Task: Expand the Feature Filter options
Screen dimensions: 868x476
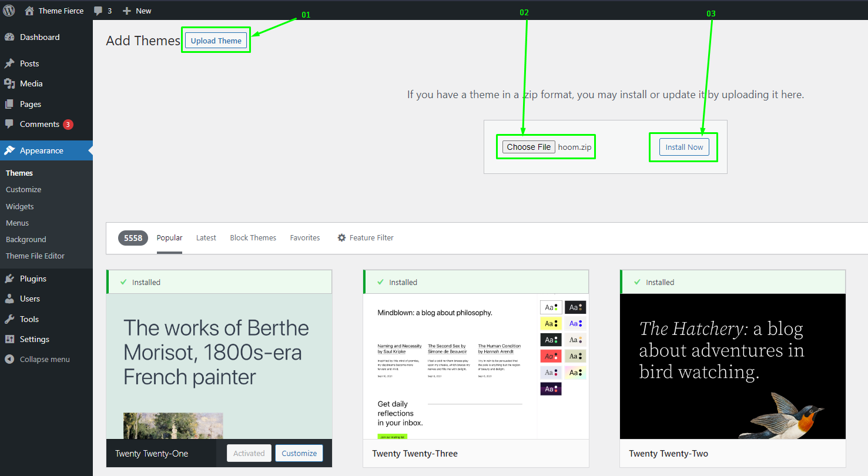Action: (x=366, y=237)
